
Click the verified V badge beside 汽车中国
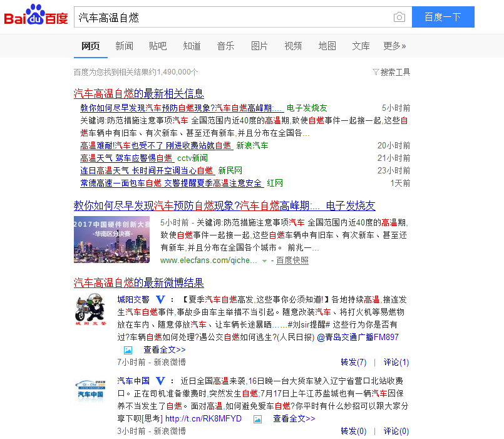point(160,381)
